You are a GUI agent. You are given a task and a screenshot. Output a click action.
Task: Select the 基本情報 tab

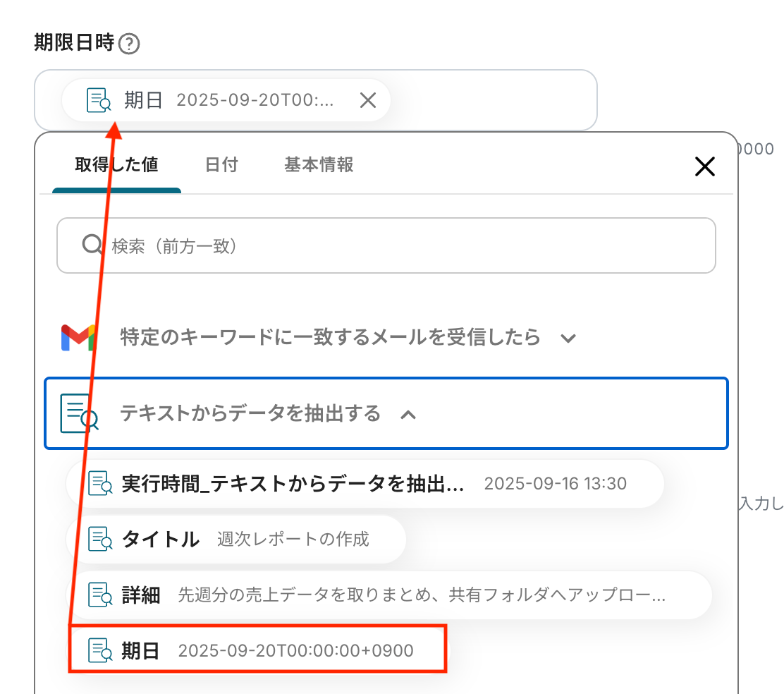pos(319,165)
